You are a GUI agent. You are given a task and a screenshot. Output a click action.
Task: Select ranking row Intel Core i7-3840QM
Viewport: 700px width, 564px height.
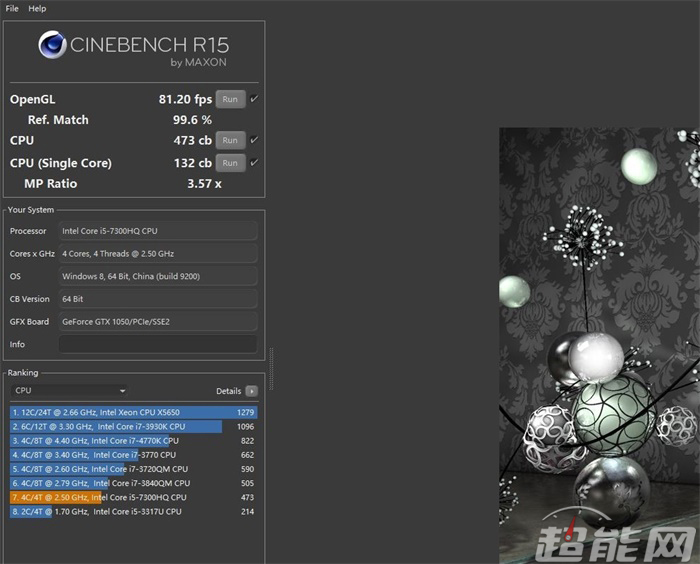coord(133,483)
